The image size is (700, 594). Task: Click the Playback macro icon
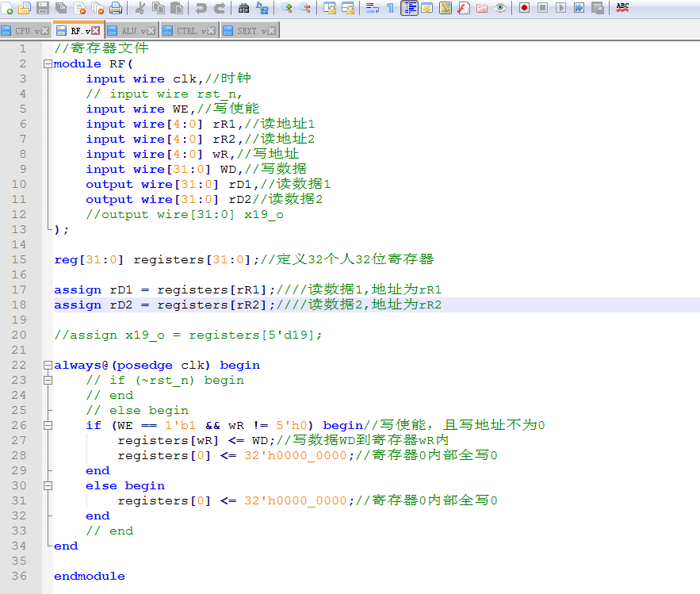[x=560, y=8]
